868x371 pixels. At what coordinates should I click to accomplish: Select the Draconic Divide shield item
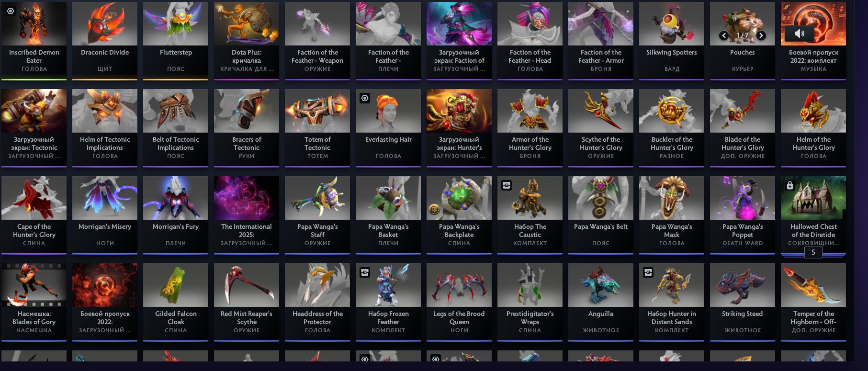tap(105, 40)
